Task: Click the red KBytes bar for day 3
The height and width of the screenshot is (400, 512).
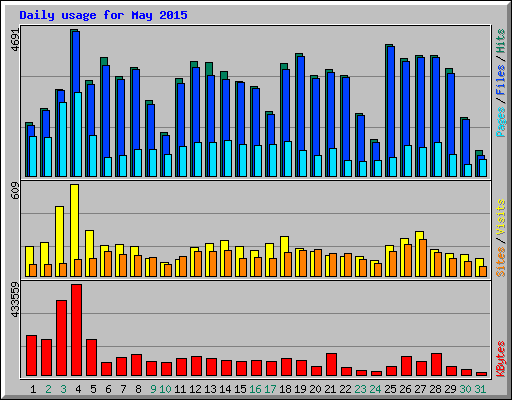Action: [61, 338]
